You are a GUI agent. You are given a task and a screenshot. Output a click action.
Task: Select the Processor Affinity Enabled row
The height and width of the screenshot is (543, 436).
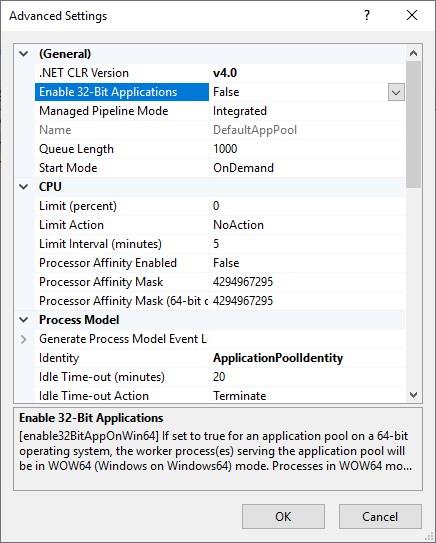[x=220, y=263]
